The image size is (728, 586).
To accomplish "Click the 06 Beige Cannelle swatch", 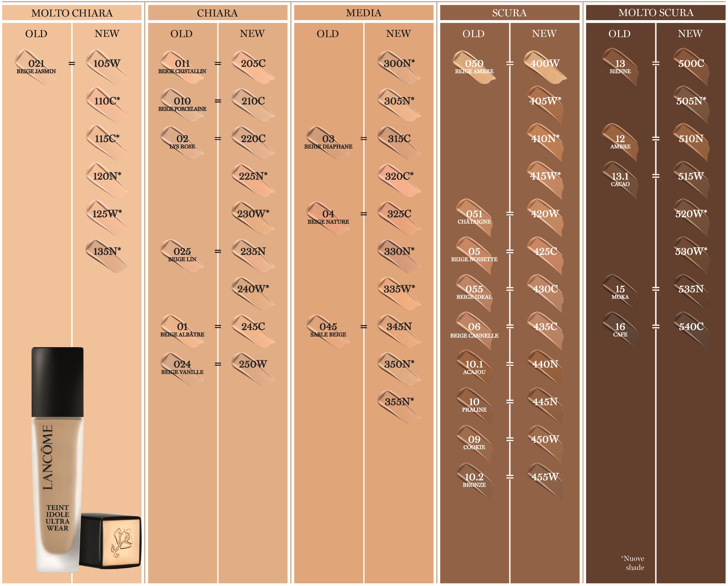I will point(474,331).
